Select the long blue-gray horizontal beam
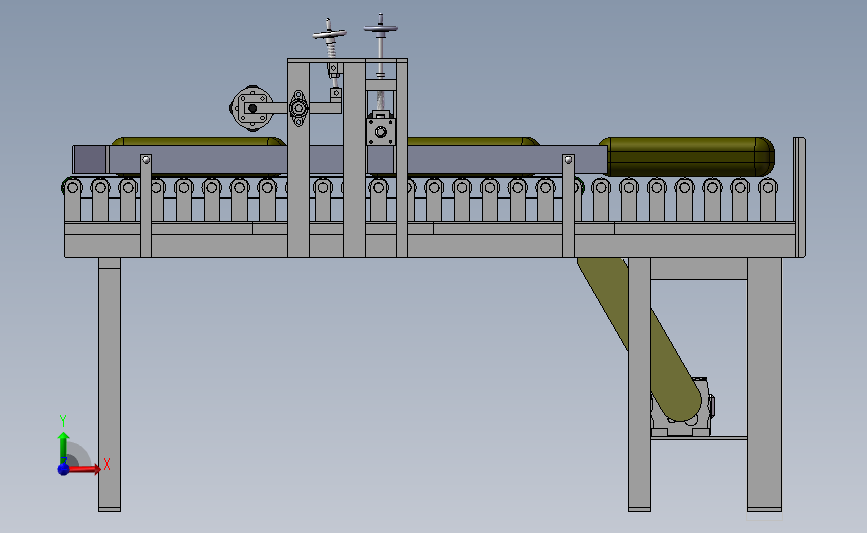867x533 pixels. click(340, 160)
